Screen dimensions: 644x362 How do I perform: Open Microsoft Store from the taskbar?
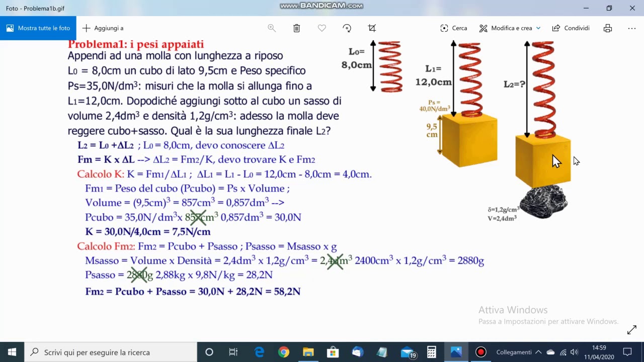[x=333, y=352]
